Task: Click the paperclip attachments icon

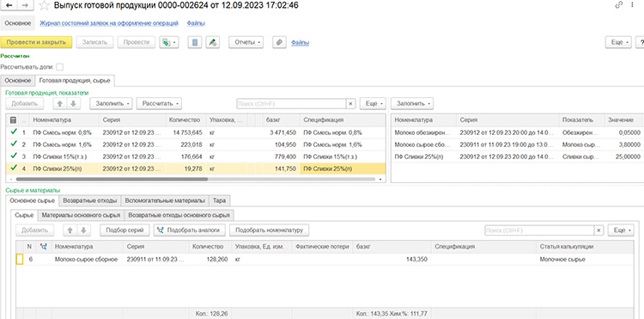Action: coord(279,42)
